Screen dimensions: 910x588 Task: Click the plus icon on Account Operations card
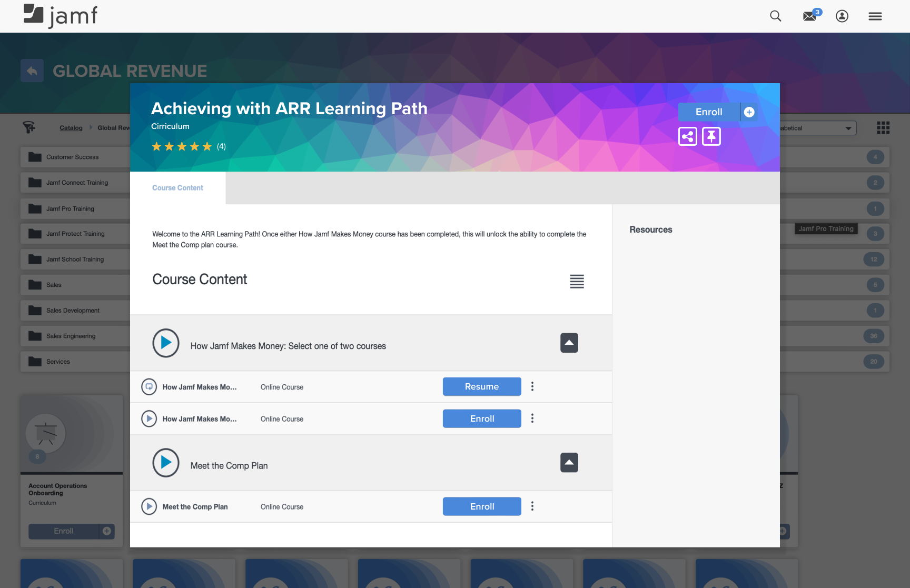107,531
